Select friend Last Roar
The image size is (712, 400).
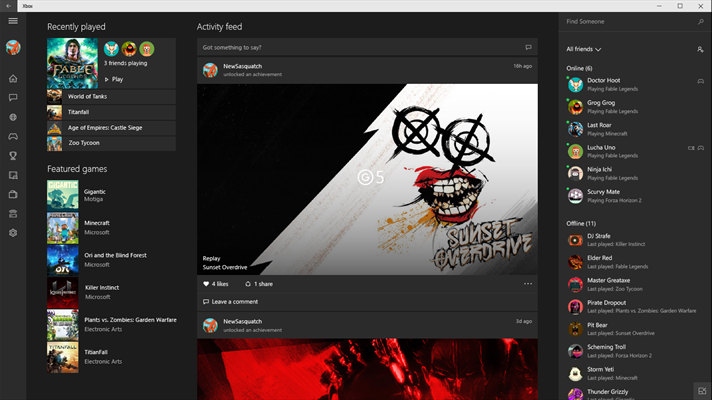coord(635,129)
